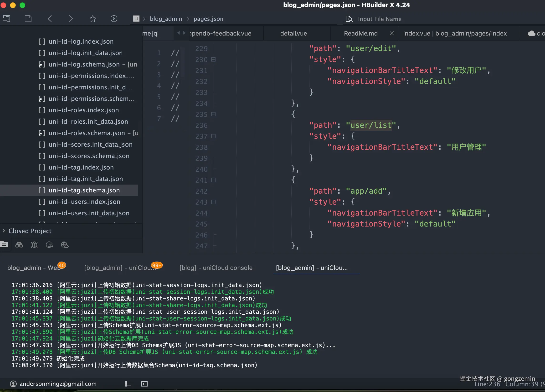Viewport: 545px width, 392px height.
Task: Click the andersonmingz@gmail.com account label
Action: pyautogui.click(x=58, y=384)
